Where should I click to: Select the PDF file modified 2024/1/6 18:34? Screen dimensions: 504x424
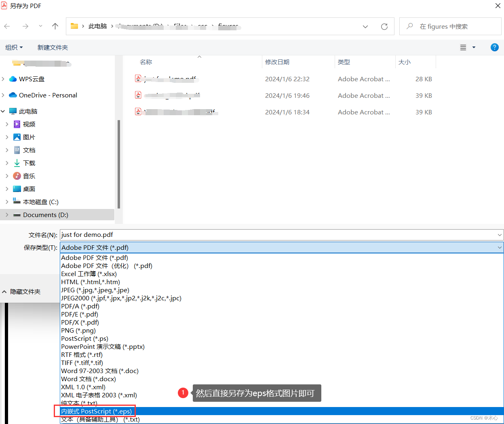click(283, 112)
